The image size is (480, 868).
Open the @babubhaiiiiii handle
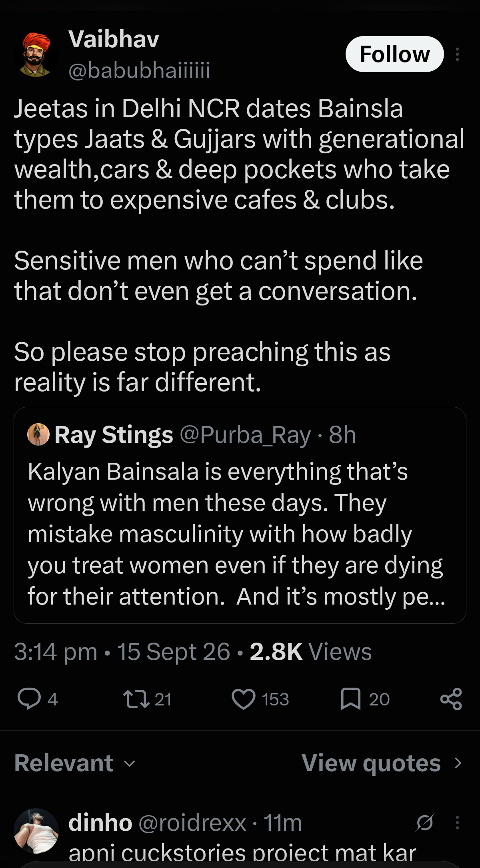(139, 70)
